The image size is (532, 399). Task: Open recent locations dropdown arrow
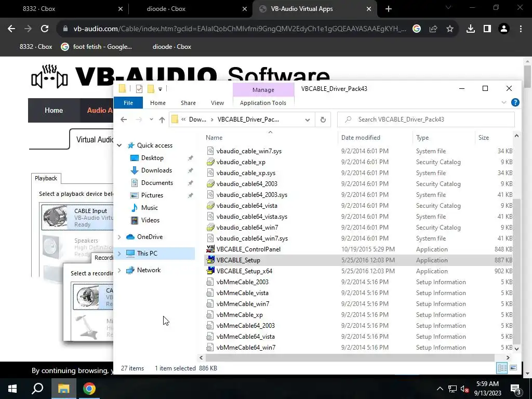(x=151, y=119)
